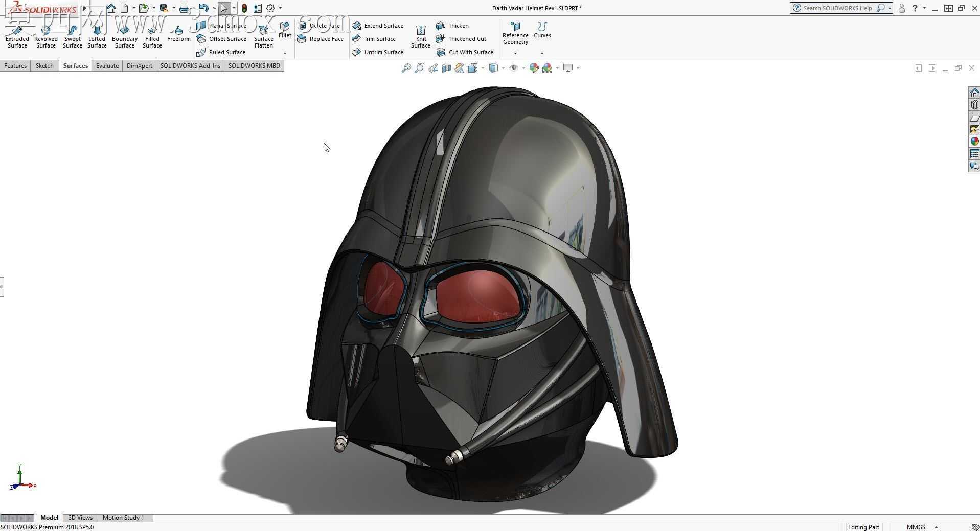Open Appearances task pane color ball
The width and height of the screenshot is (980, 531).
pos(974,142)
